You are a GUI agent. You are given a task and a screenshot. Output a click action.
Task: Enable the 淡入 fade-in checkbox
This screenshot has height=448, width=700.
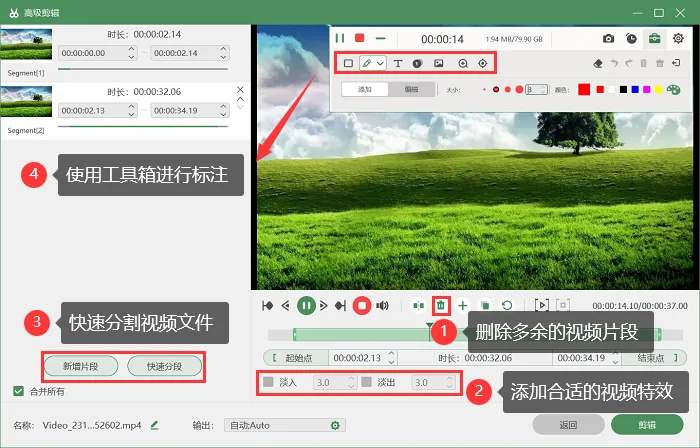pyautogui.click(x=268, y=382)
